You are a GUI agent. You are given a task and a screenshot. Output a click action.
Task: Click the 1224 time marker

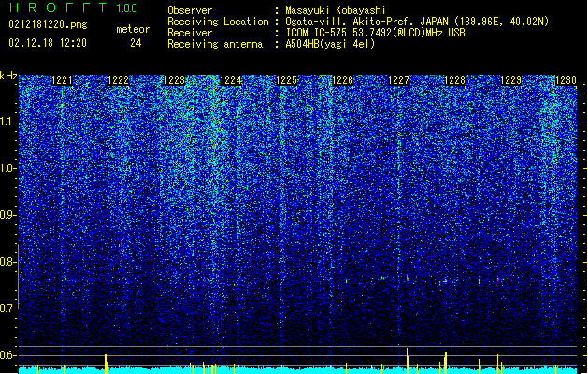point(230,80)
